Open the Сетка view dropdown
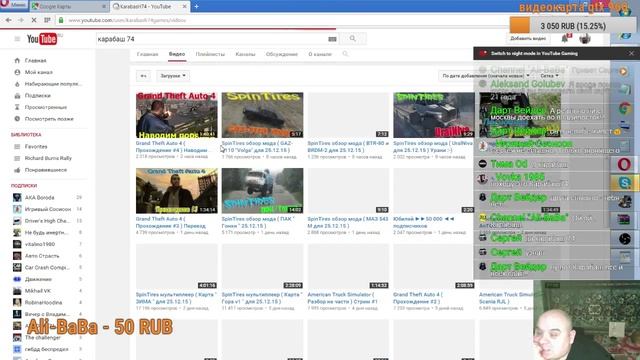Screen dimensions: 640x360 [549, 76]
